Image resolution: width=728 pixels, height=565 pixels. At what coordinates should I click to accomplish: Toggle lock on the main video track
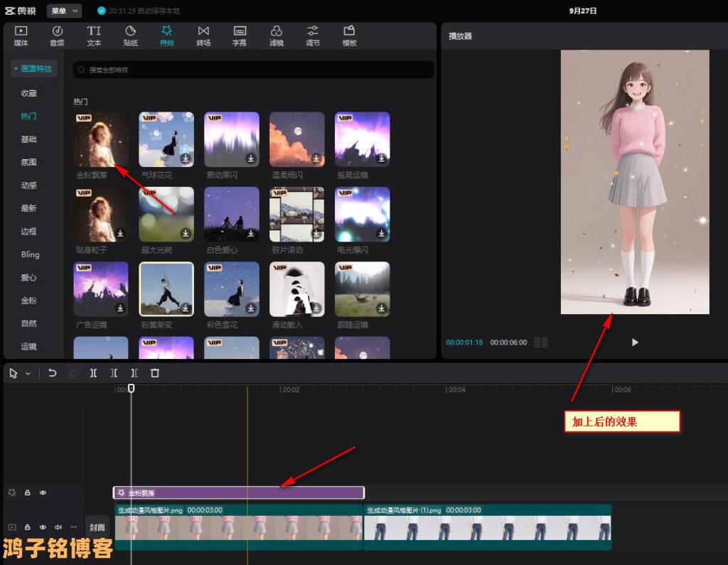[27, 527]
